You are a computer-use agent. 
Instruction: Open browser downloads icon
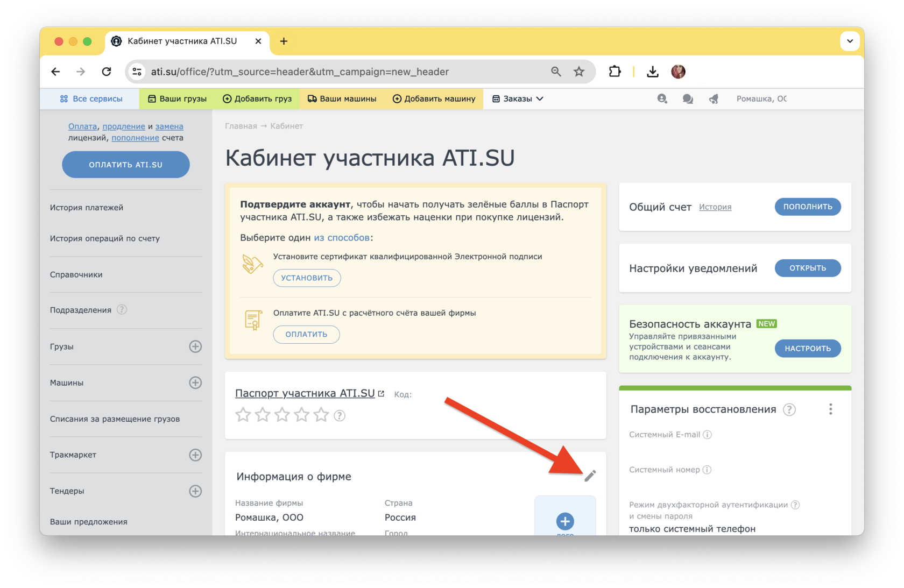(x=653, y=72)
